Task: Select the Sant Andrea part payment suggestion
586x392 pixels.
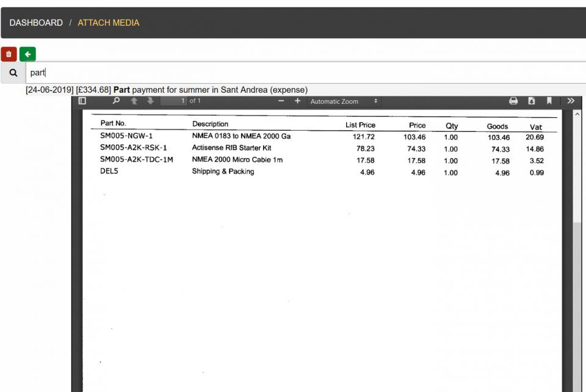Action: (x=167, y=90)
